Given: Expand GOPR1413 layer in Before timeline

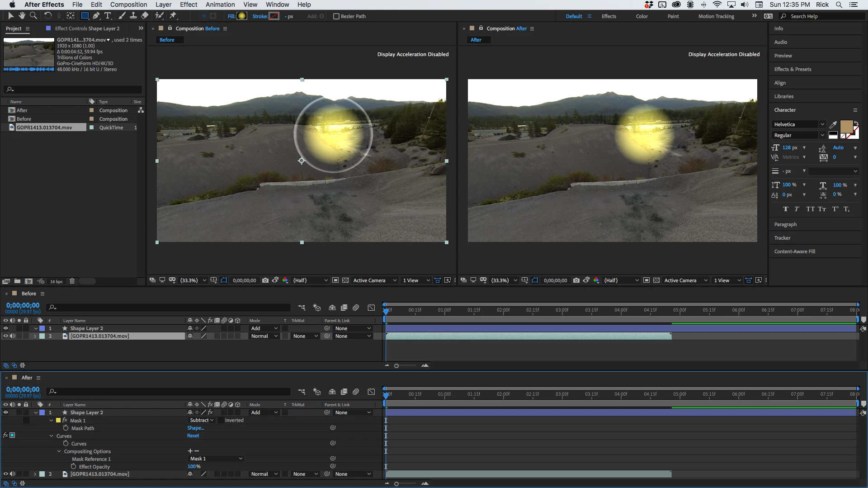Looking at the screenshot, I should click(35, 336).
